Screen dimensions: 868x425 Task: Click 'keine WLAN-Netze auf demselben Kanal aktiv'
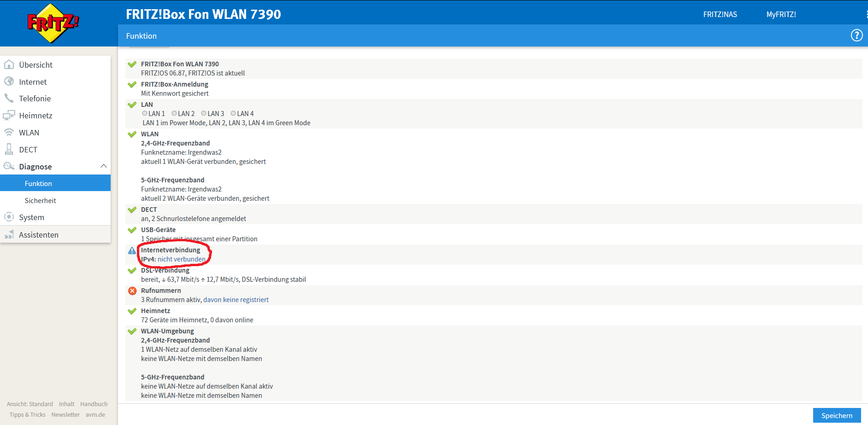[x=207, y=386]
